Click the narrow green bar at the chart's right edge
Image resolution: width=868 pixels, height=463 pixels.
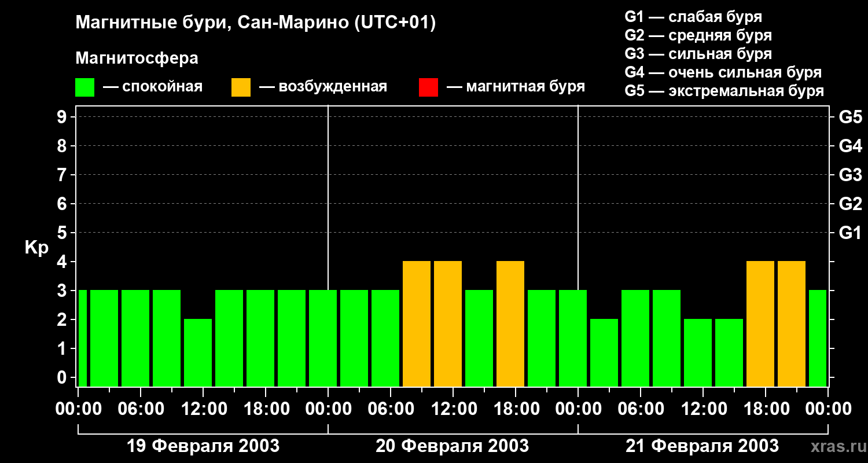pyautogui.click(x=818, y=338)
